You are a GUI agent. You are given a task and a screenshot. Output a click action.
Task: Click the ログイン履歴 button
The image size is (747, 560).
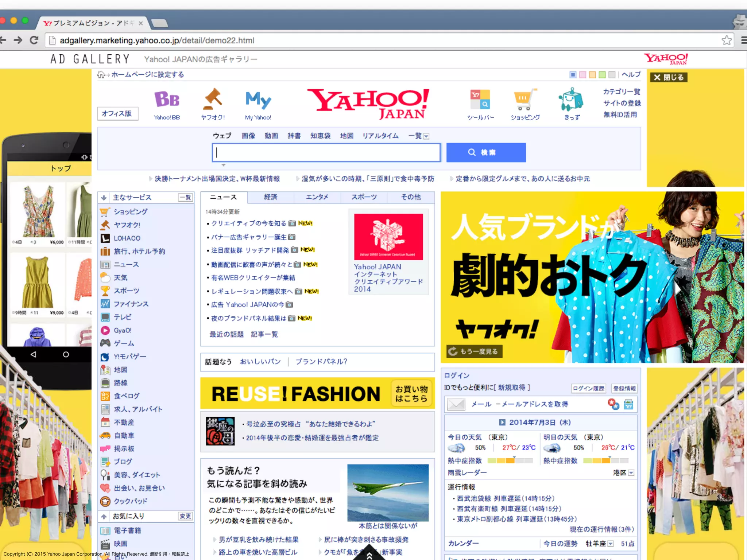(588, 388)
